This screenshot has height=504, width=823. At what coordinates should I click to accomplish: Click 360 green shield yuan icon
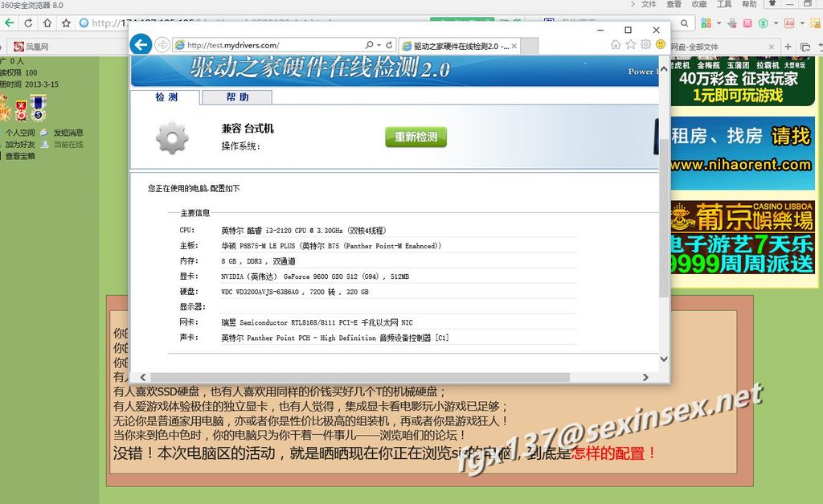[764, 23]
